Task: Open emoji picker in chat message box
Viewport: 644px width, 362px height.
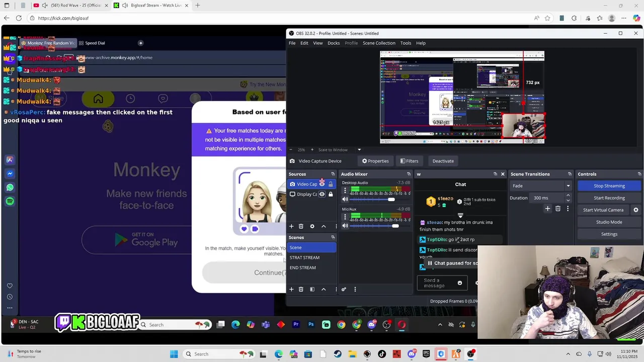Action: point(459,283)
